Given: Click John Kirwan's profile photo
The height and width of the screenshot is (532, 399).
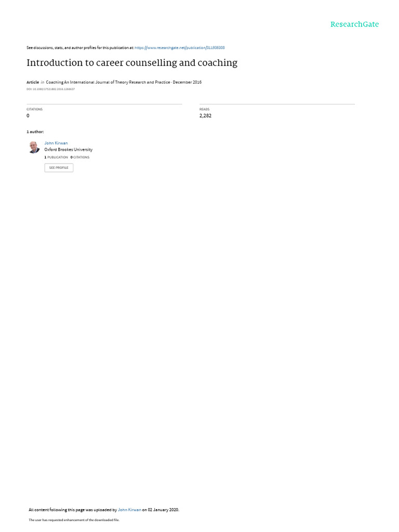Looking at the screenshot, I should click(x=34, y=147).
